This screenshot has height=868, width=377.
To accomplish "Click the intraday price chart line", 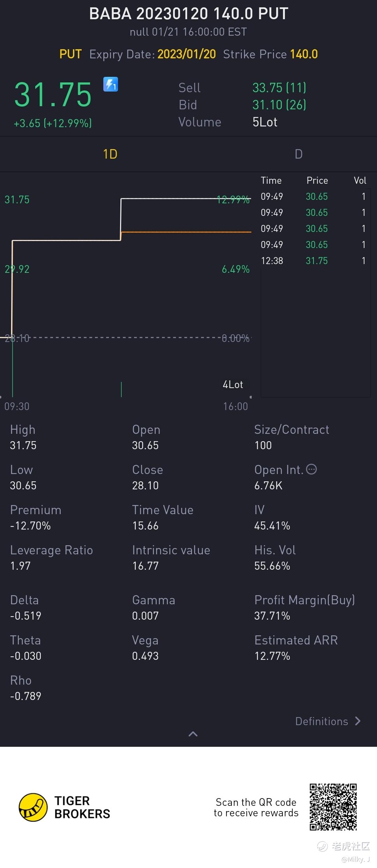I will [x=66, y=240].
